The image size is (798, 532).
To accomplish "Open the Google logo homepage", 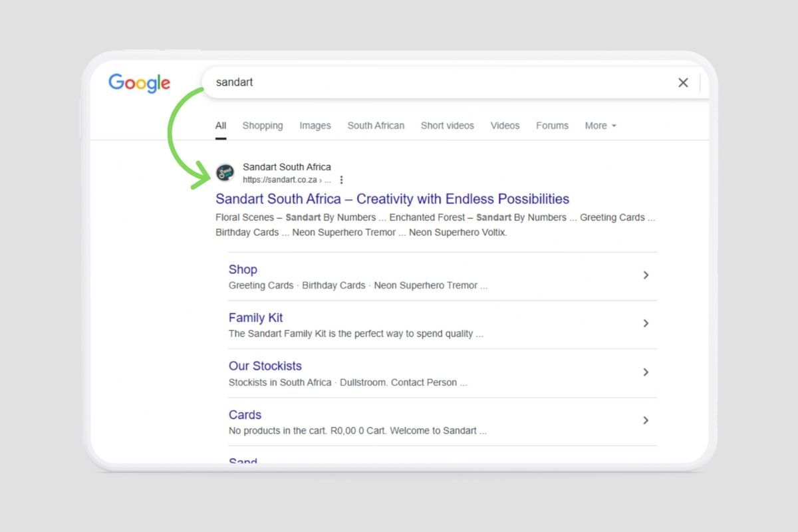I will 140,83.
